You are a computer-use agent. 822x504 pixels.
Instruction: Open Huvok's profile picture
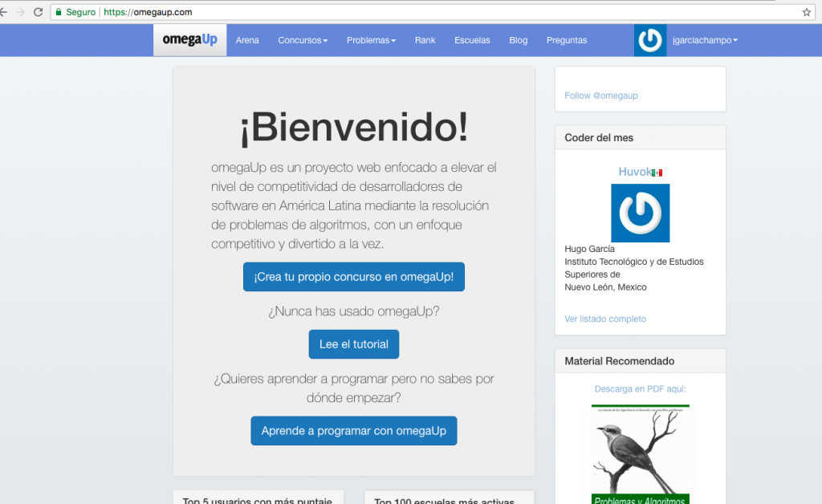point(640,213)
